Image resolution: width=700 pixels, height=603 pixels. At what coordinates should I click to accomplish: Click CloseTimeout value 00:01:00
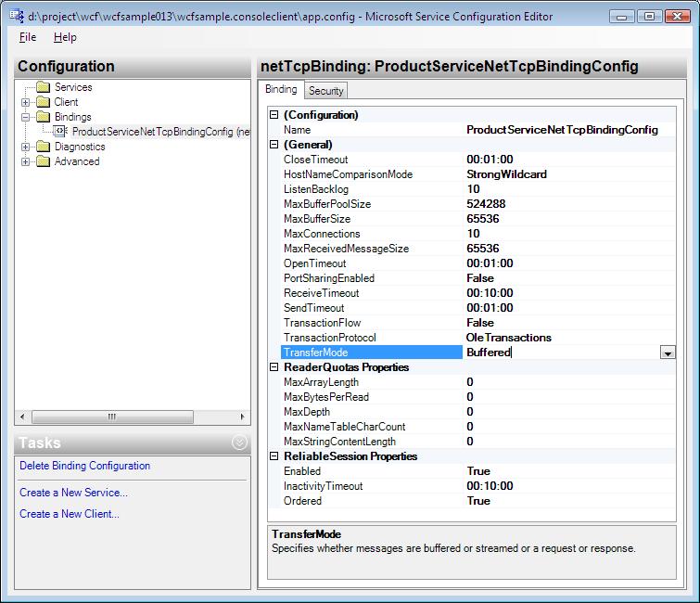click(x=490, y=160)
